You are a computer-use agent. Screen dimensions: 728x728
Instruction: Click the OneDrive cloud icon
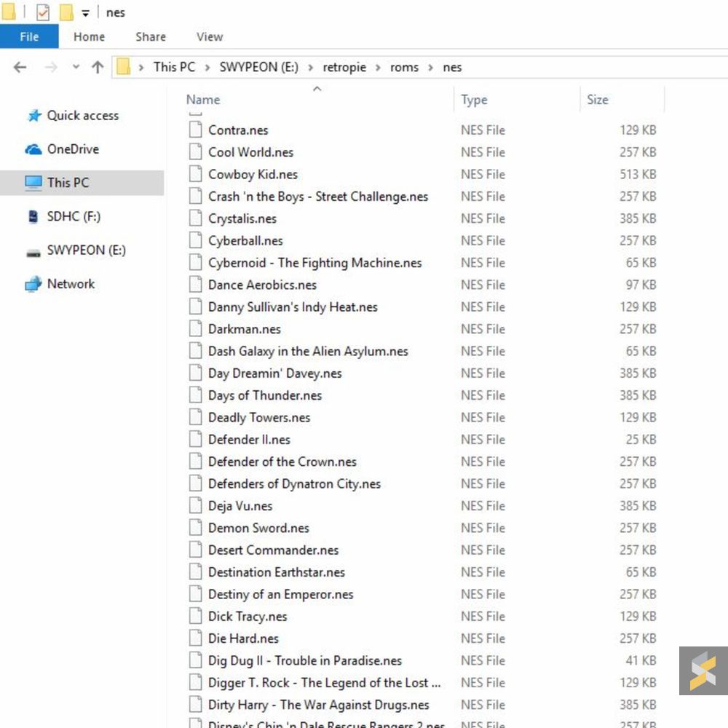(33, 149)
